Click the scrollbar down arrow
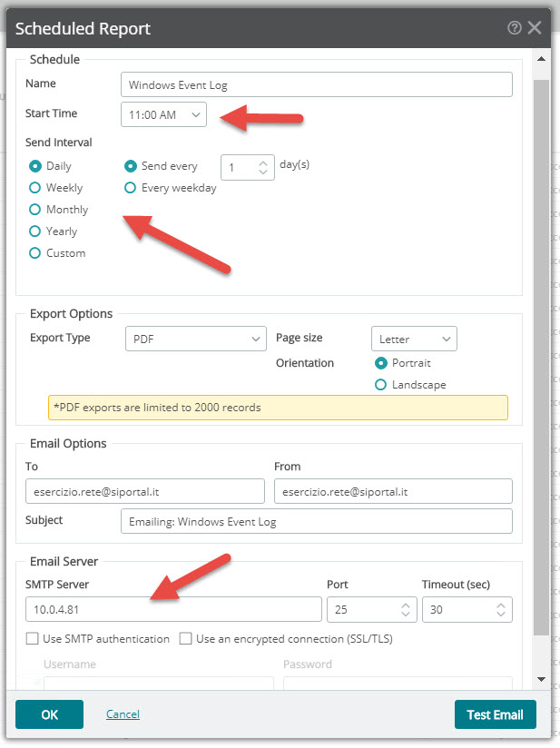This screenshot has height=748, width=560. (542, 679)
